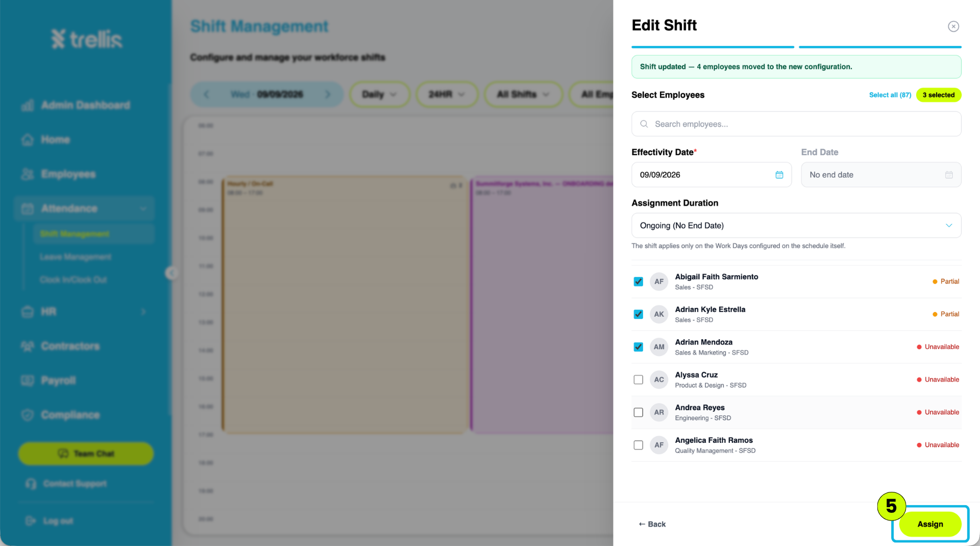
Task: Uncheck Adrian Mendoza
Action: tap(638, 347)
